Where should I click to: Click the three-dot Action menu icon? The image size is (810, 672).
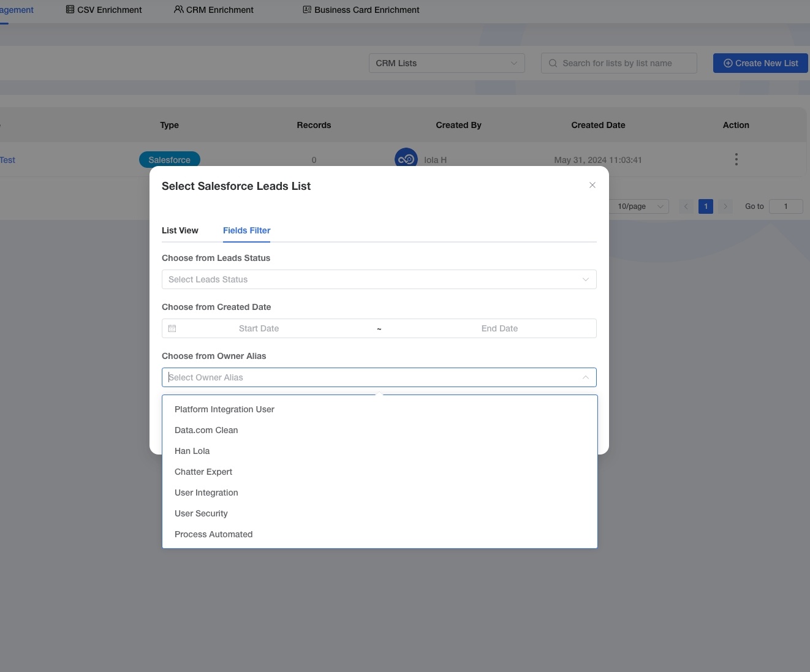tap(736, 159)
